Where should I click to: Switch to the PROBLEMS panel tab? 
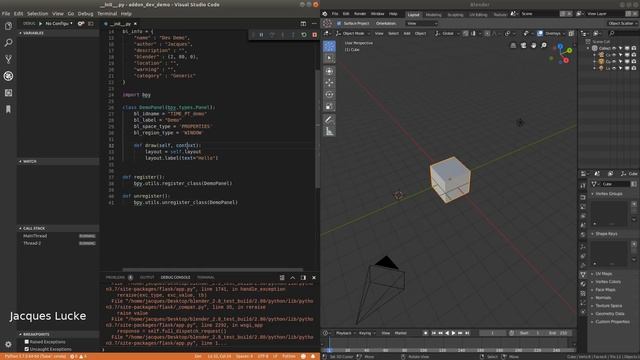pyautogui.click(x=115, y=278)
